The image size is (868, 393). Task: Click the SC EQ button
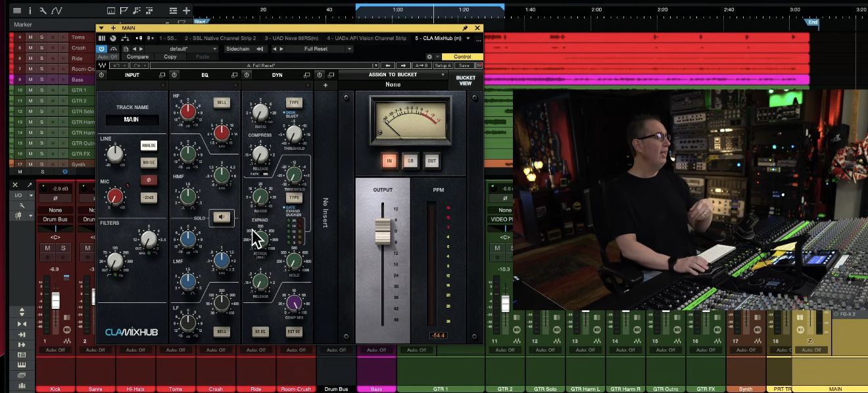[x=260, y=331]
